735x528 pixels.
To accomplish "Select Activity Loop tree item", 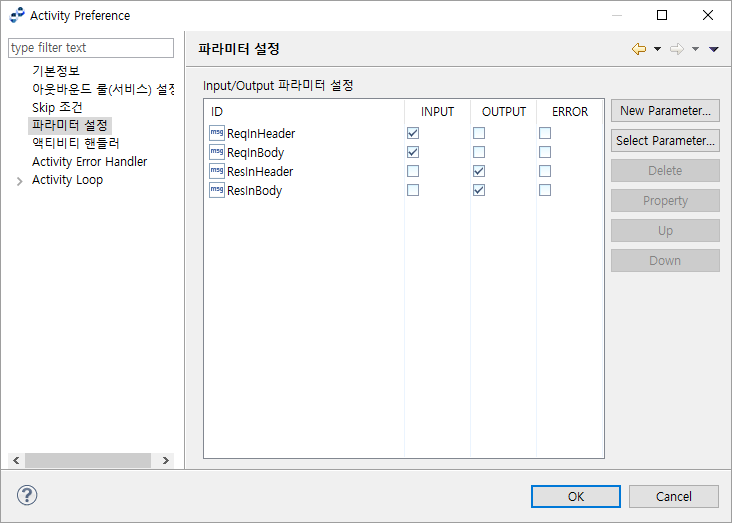I will 68,180.
